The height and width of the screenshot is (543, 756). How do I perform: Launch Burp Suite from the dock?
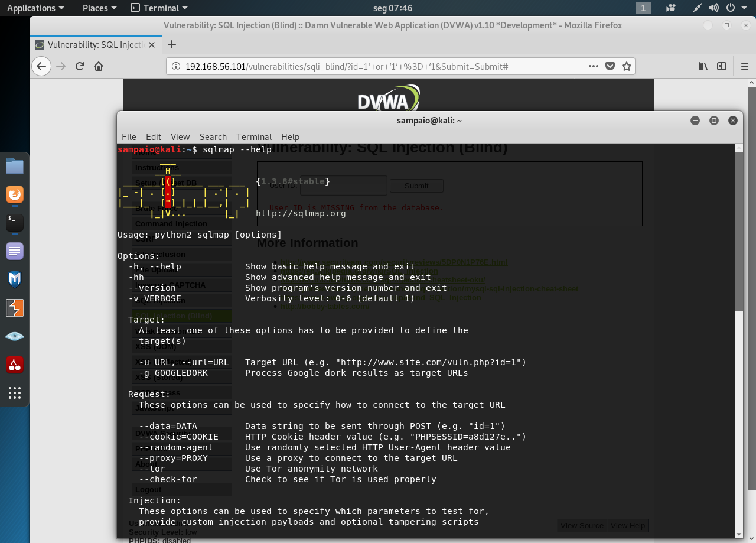click(x=15, y=308)
